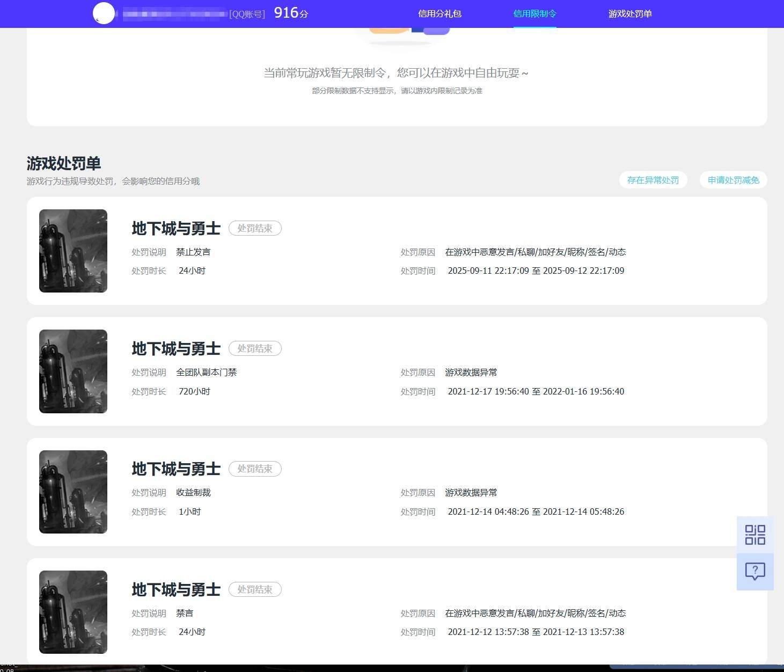Viewport: 784px width, 672px height.
Task: Click 处罚结束 badge on the 禁止发言 record
Action: (x=255, y=228)
